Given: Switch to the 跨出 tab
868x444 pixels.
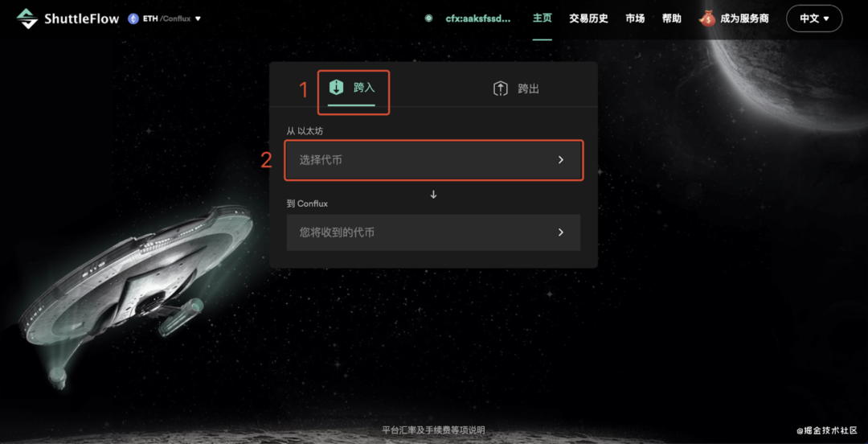Looking at the screenshot, I should 516,88.
